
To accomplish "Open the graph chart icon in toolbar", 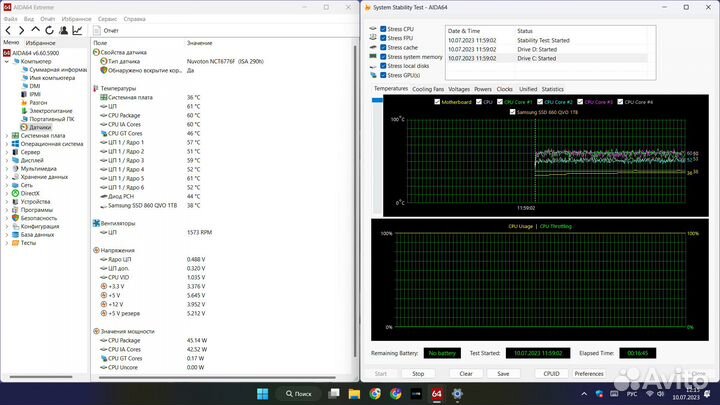I will pyautogui.click(x=77, y=30).
